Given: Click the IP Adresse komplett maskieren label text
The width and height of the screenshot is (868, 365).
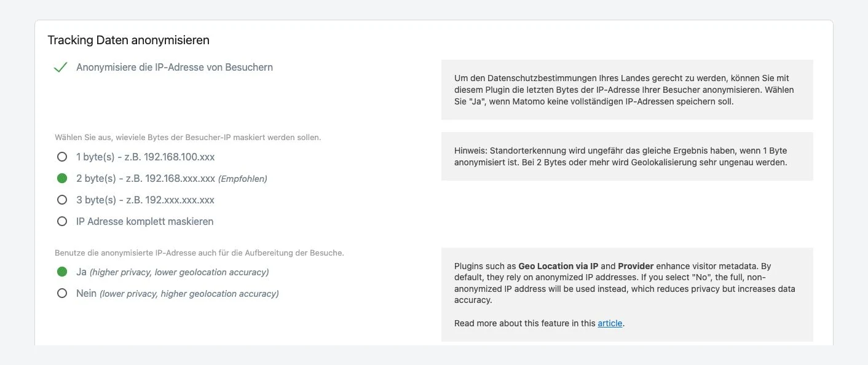Looking at the screenshot, I should (145, 221).
